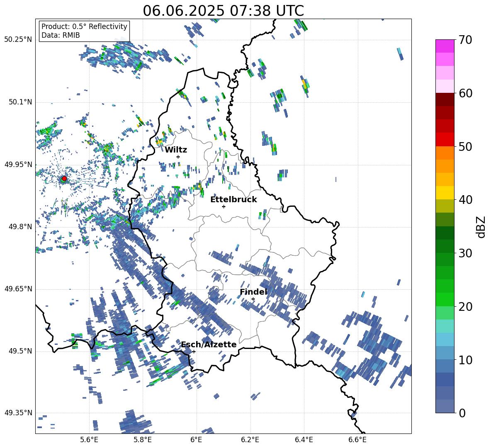Click the light cyan colorbar segment near 15
The height and width of the screenshot is (448, 491).
click(x=445, y=326)
